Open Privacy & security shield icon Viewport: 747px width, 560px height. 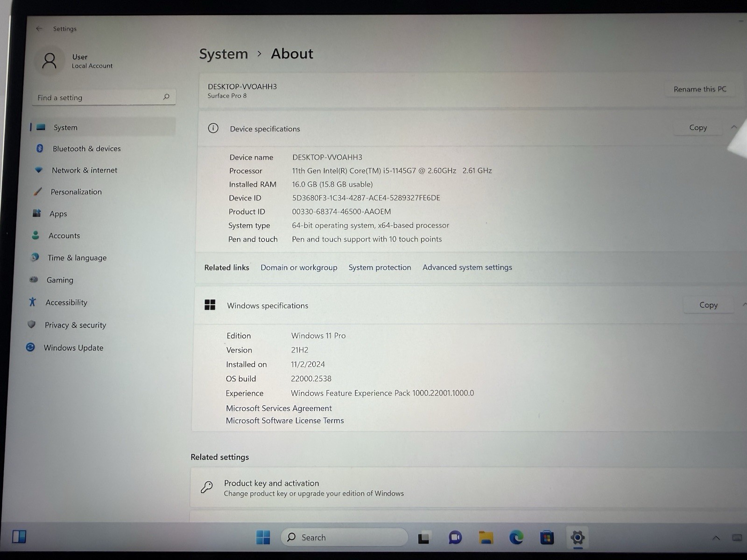coord(31,324)
